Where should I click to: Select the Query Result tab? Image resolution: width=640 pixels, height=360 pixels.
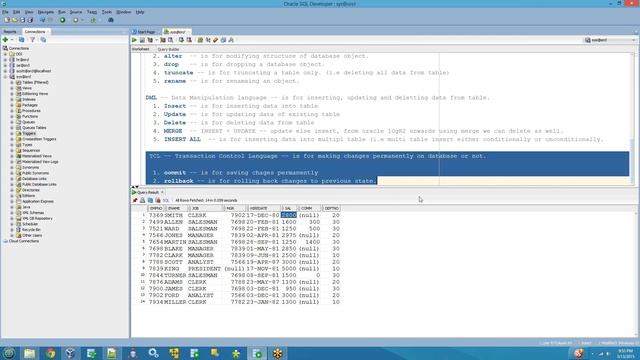[148, 192]
